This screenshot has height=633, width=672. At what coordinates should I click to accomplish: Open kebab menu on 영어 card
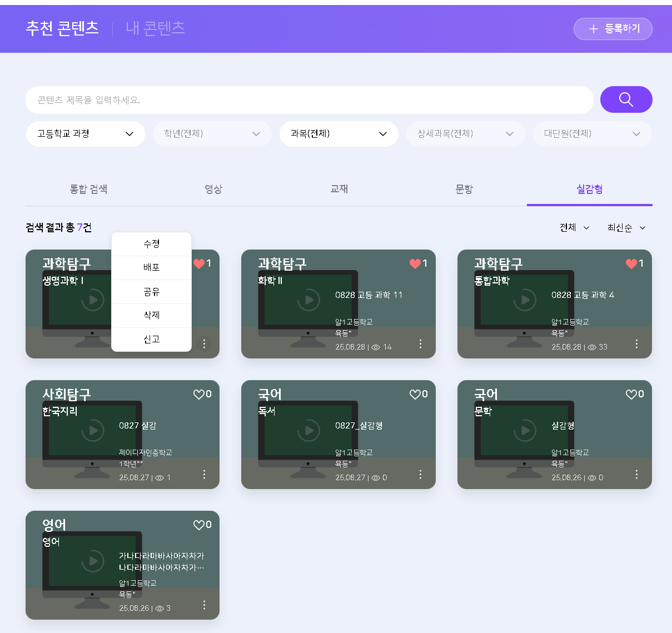pyautogui.click(x=204, y=605)
